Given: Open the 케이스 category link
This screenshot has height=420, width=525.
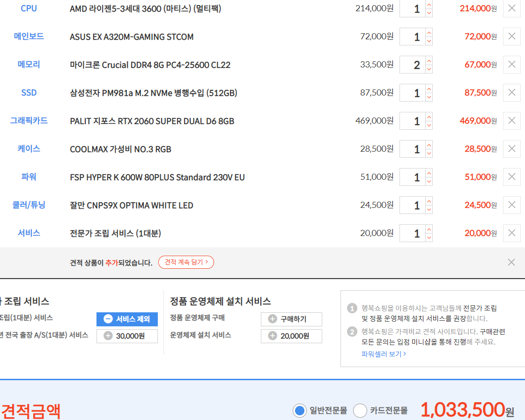Looking at the screenshot, I should tap(29, 148).
